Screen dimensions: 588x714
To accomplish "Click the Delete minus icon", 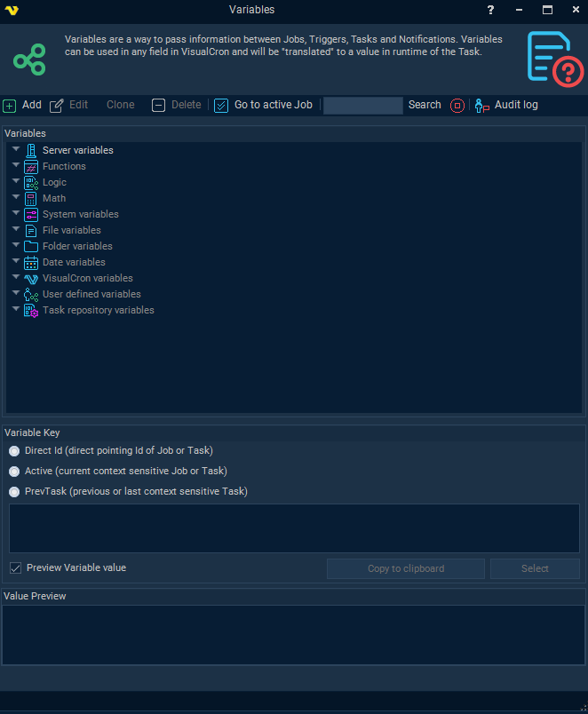I will coord(158,105).
